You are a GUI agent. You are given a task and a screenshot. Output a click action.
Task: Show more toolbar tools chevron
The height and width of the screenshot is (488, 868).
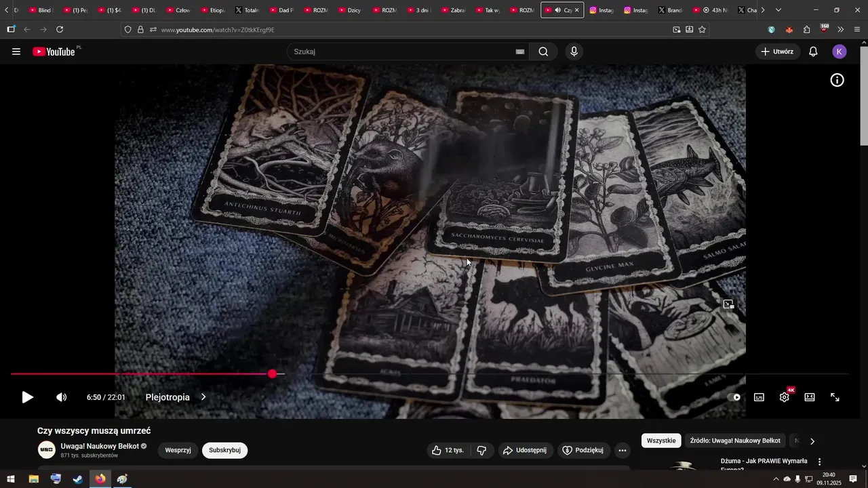point(841,30)
